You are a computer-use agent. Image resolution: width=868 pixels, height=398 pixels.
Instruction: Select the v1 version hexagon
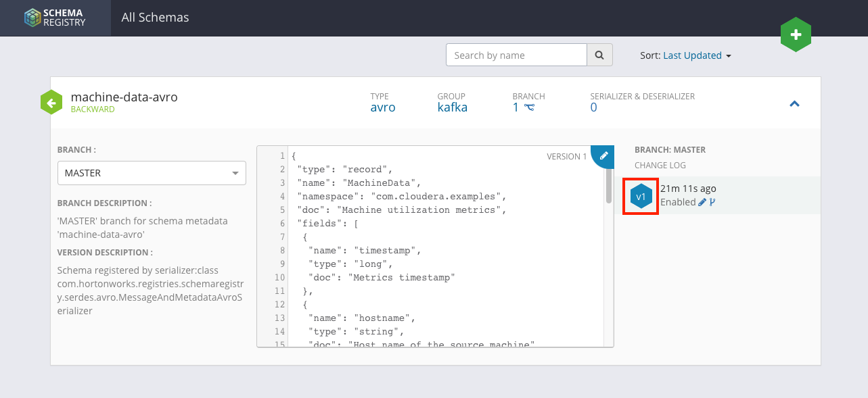(641, 197)
